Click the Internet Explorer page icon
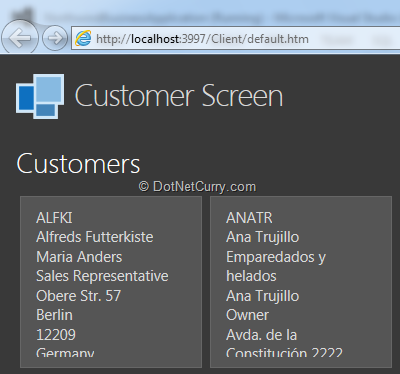The image size is (400, 374). 83,38
